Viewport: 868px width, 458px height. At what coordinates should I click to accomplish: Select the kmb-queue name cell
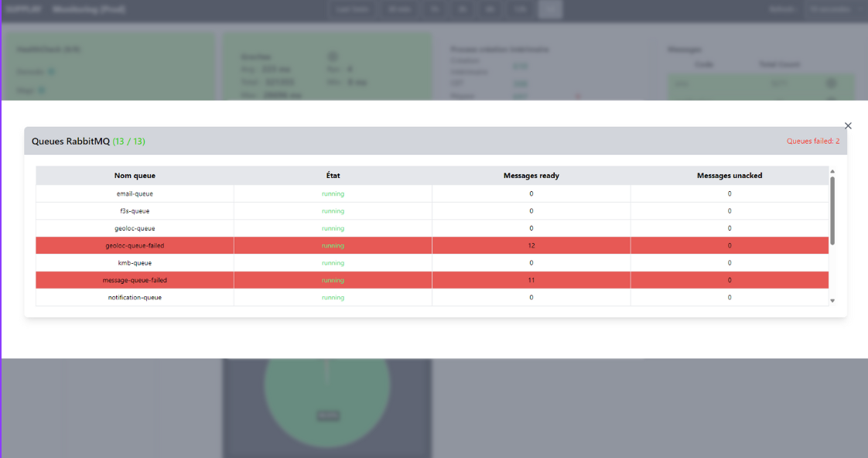click(135, 263)
